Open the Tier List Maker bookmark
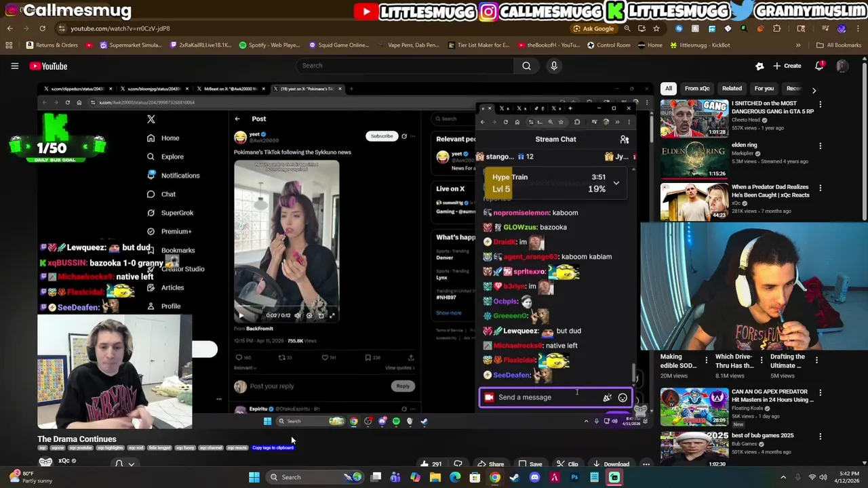This screenshot has height=488, width=868. (x=479, y=45)
